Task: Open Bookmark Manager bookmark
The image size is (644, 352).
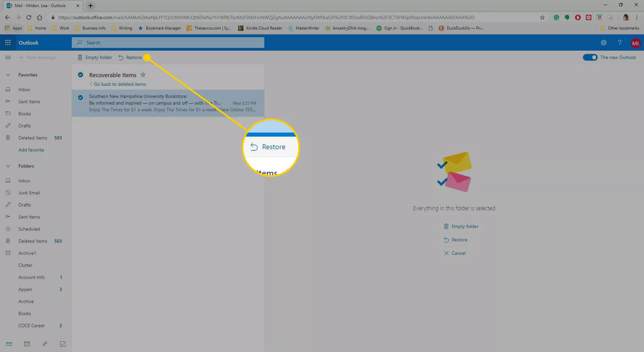Action: (x=160, y=28)
